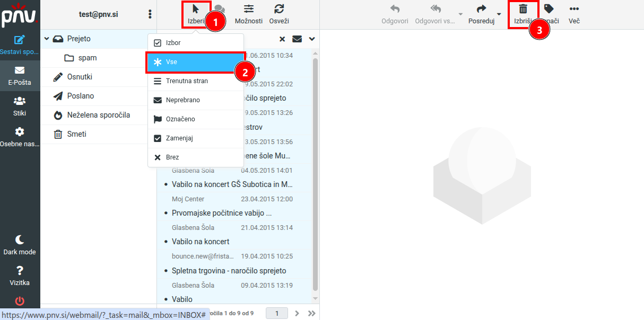Image resolution: width=644 pixels, height=320 pixels.
Task: Click the red power logout icon
Action: click(20, 301)
